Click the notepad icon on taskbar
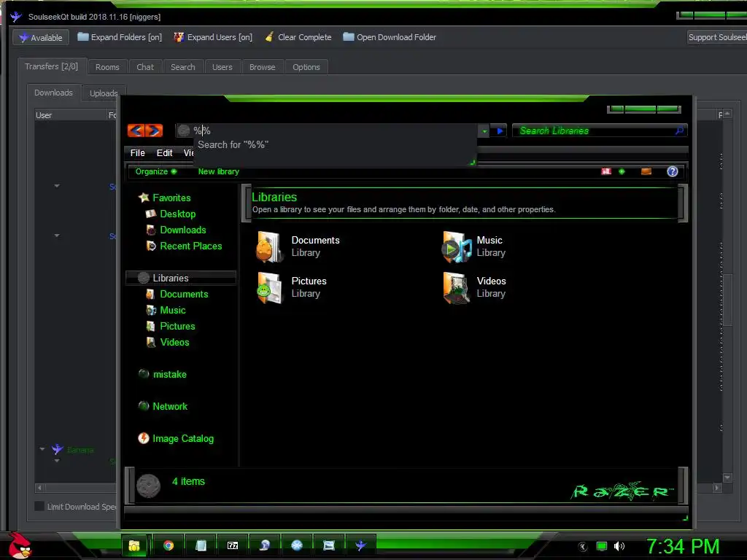The width and height of the screenshot is (747, 560). (201, 545)
